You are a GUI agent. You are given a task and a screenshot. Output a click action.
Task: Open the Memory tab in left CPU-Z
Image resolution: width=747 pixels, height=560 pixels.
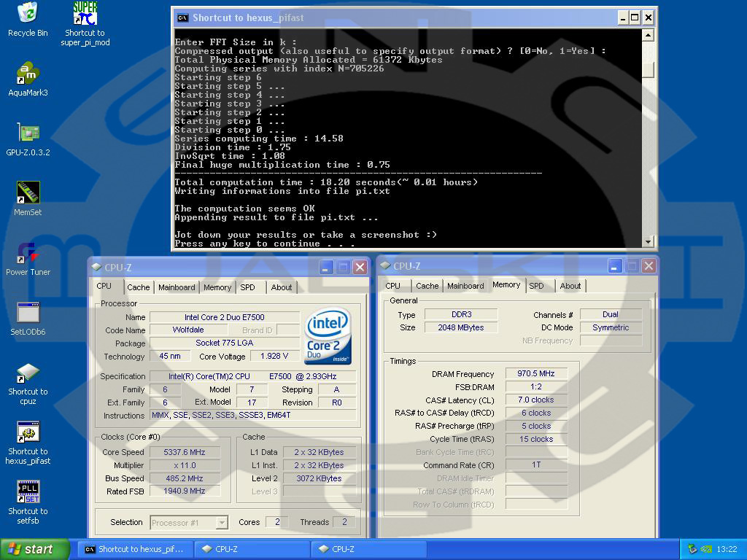pos(217,287)
